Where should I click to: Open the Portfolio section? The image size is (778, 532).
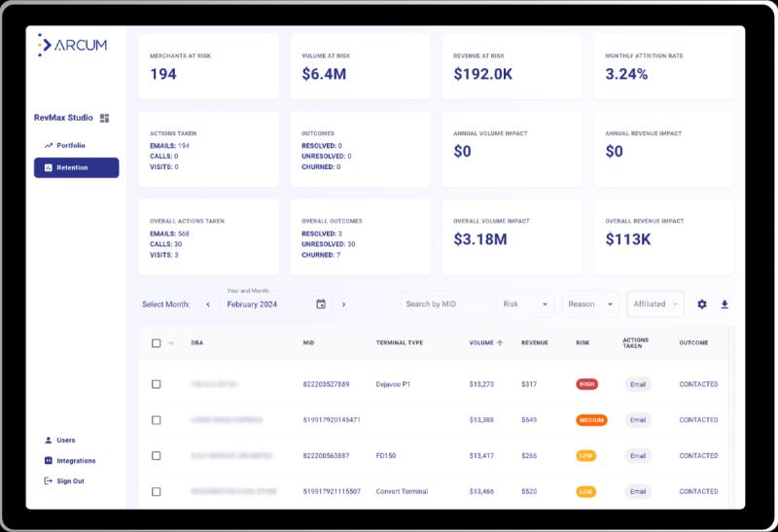(x=70, y=145)
